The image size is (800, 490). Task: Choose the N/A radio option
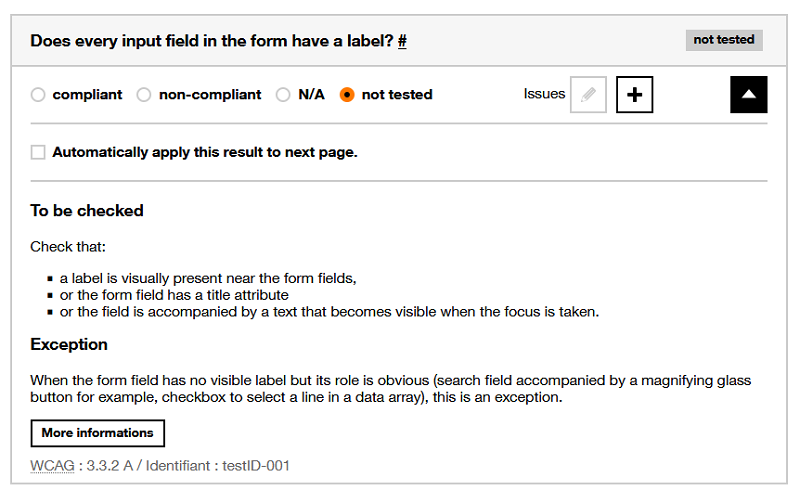pyautogui.click(x=284, y=95)
